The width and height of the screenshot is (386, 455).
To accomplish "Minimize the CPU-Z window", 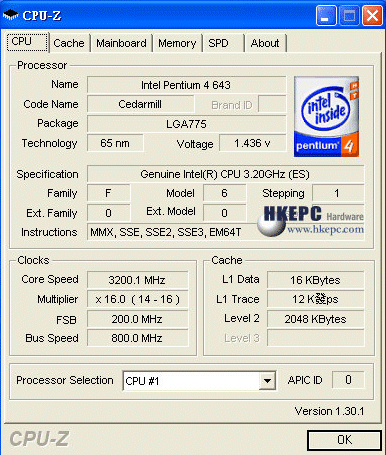I will click(326, 15).
